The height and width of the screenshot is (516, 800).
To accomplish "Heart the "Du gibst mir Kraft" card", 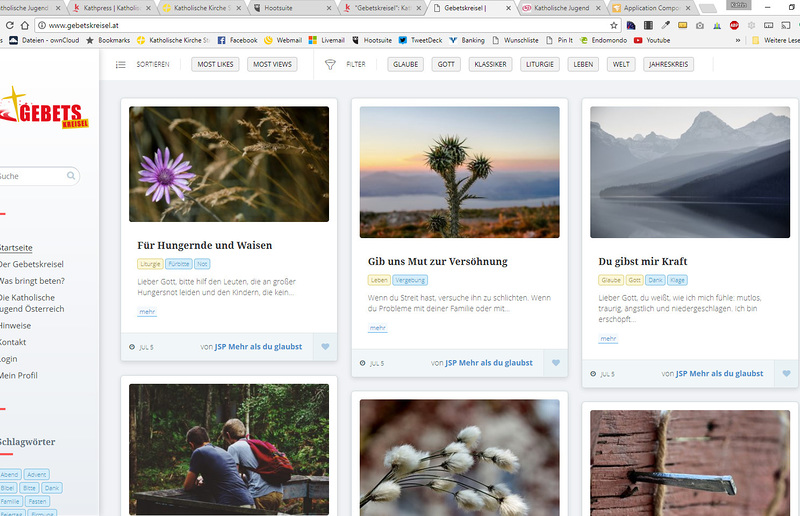I will [x=786, y=374].
